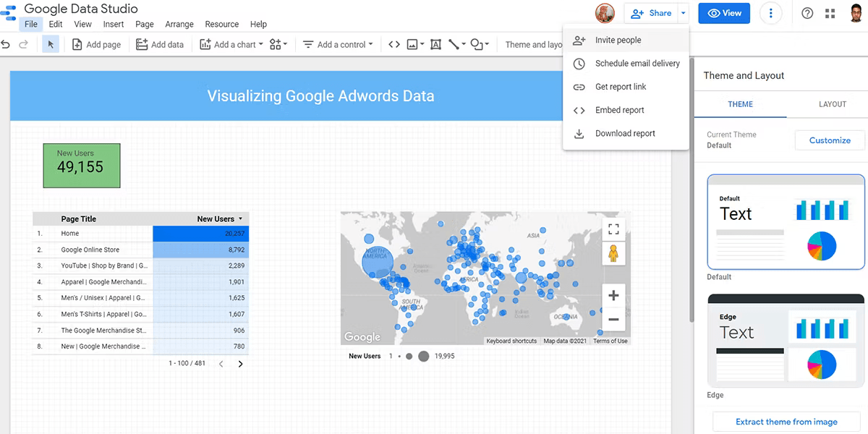Click Add page in the toolbar
The image size is (868, 434).
point(96,44)
